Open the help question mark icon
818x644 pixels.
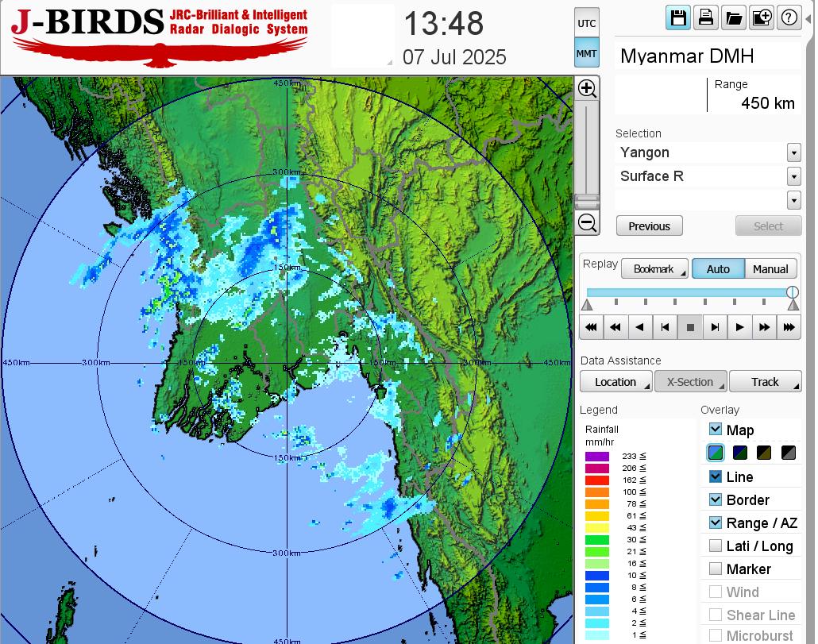[789, 17]
